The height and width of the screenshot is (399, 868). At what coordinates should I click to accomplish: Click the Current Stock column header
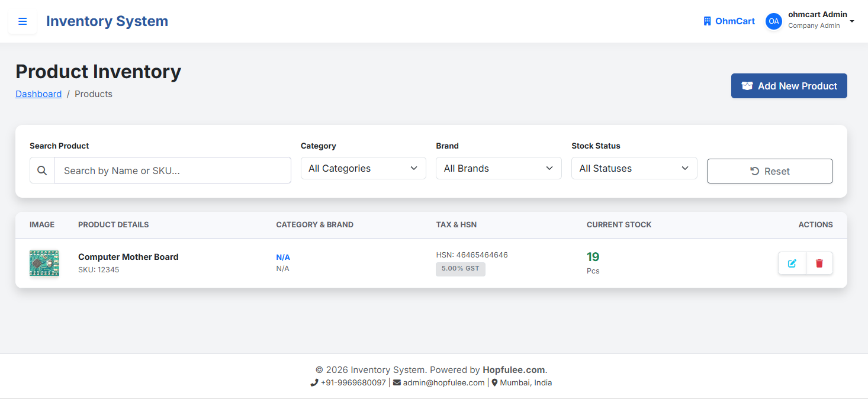[x=619, y=225]
